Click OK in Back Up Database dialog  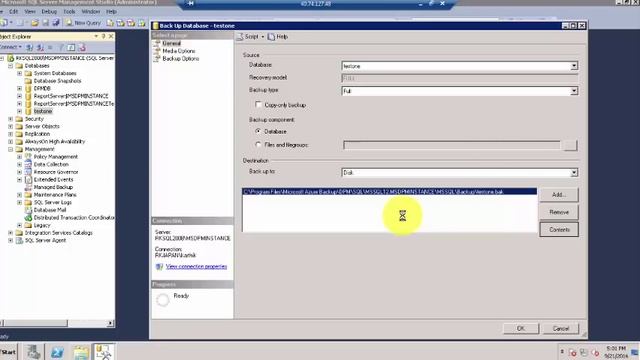coord(521,328)
